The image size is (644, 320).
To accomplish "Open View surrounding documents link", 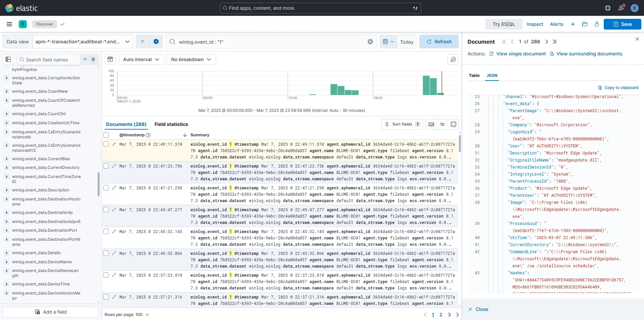I will (589, 54).
